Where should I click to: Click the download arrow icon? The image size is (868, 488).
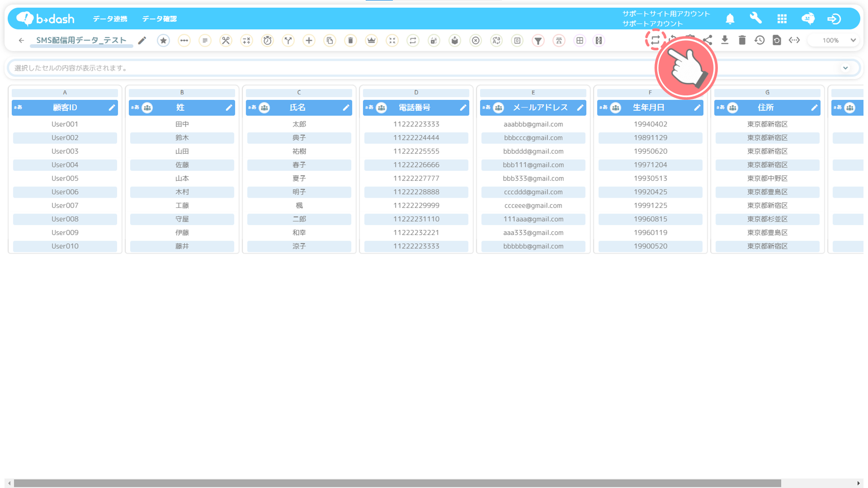(725, 40)
